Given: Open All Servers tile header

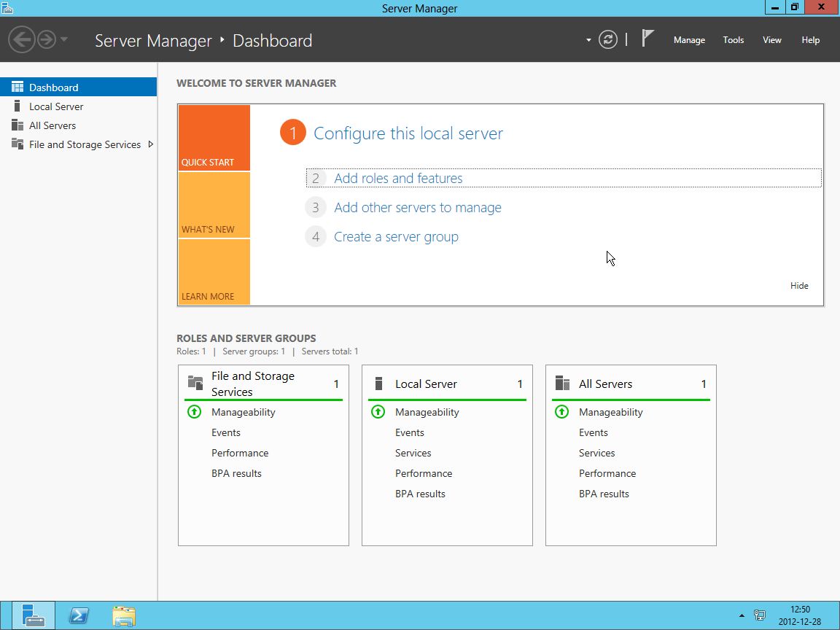Looking at the screenshot, I should pos(631,384).
